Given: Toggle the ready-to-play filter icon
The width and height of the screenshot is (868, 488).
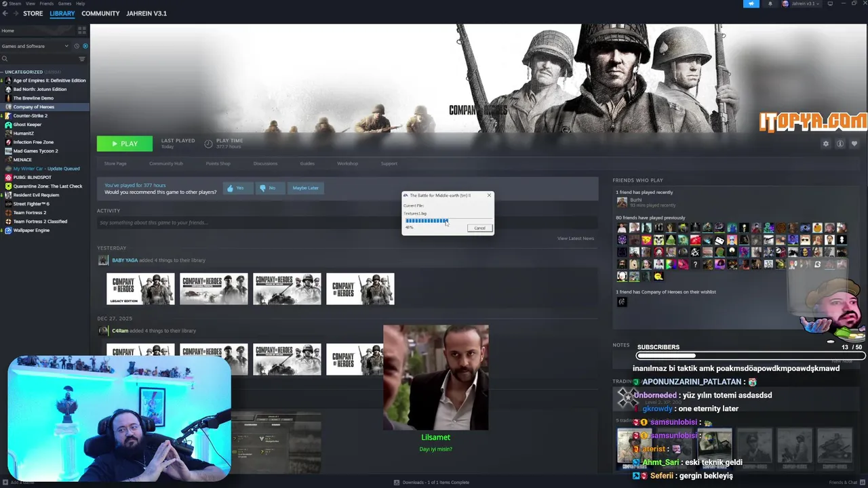Looking at the screenshot, I should click(85, 46).
